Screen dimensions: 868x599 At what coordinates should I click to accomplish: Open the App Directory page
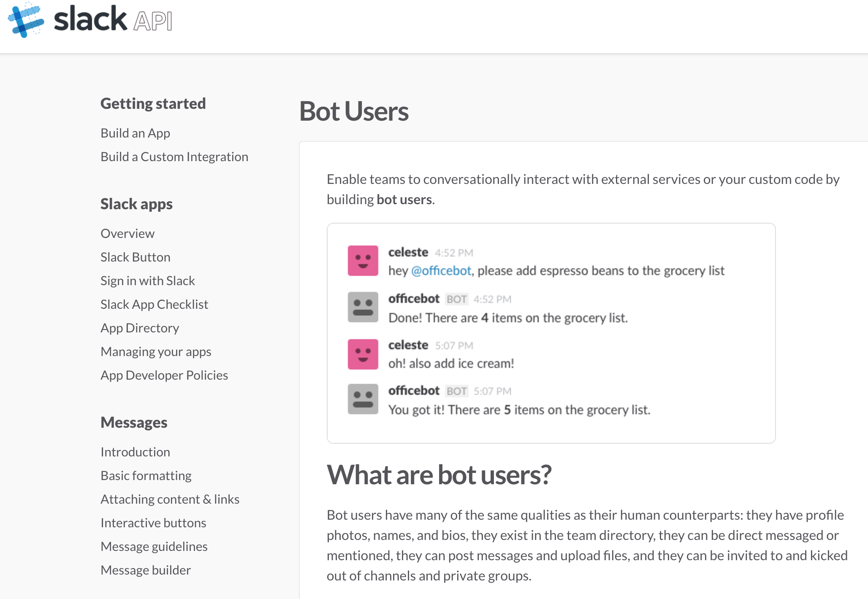point(140,328)
